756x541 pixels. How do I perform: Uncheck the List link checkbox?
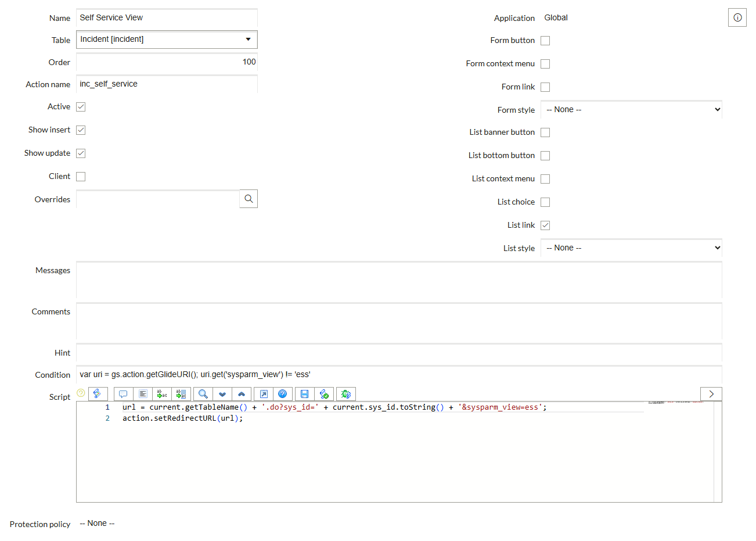coord(545,225)
